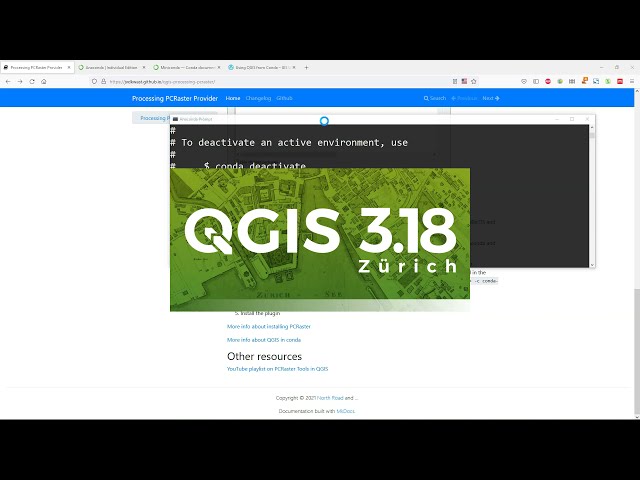
Task: Click the light green circle extension icon
Action: pos(608,82)
